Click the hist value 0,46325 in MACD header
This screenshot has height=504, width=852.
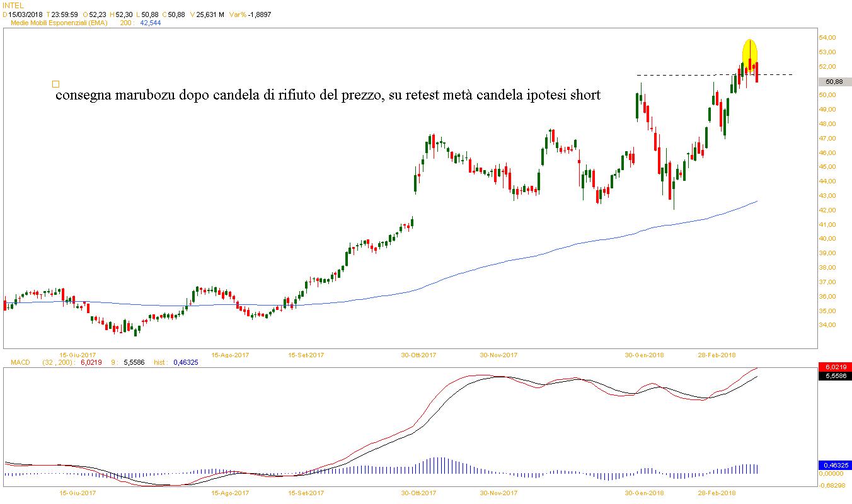[185, 362]
